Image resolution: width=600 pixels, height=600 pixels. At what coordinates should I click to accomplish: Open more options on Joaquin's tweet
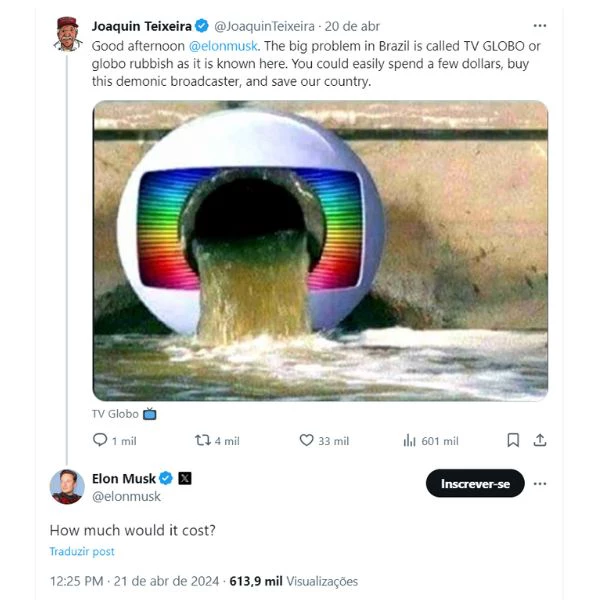tap(539, 25)
